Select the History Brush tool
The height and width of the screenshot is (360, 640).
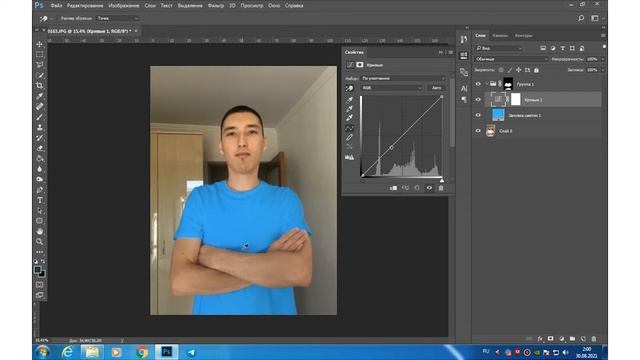[x=40, y=138]
